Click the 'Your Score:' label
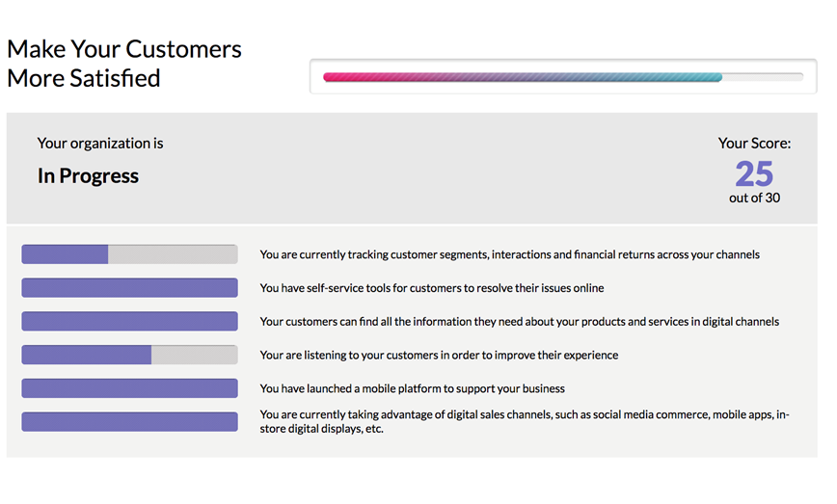837x504 pixels. point(754,143)
